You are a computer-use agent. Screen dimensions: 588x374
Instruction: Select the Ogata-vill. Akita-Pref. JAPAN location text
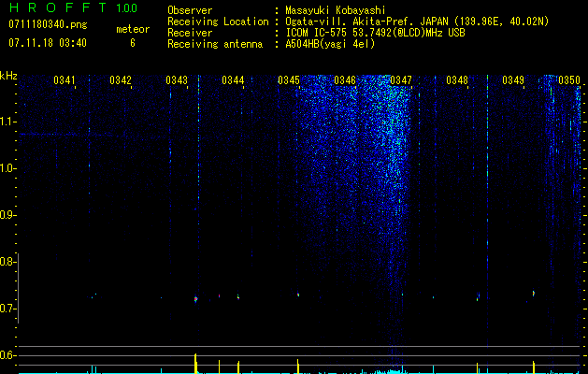417,22
